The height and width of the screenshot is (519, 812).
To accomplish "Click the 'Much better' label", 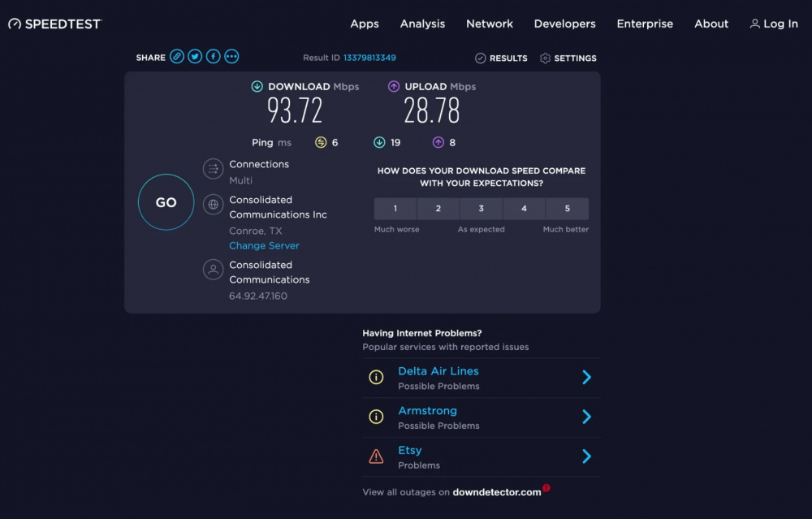I will click(x=565, y=229).
